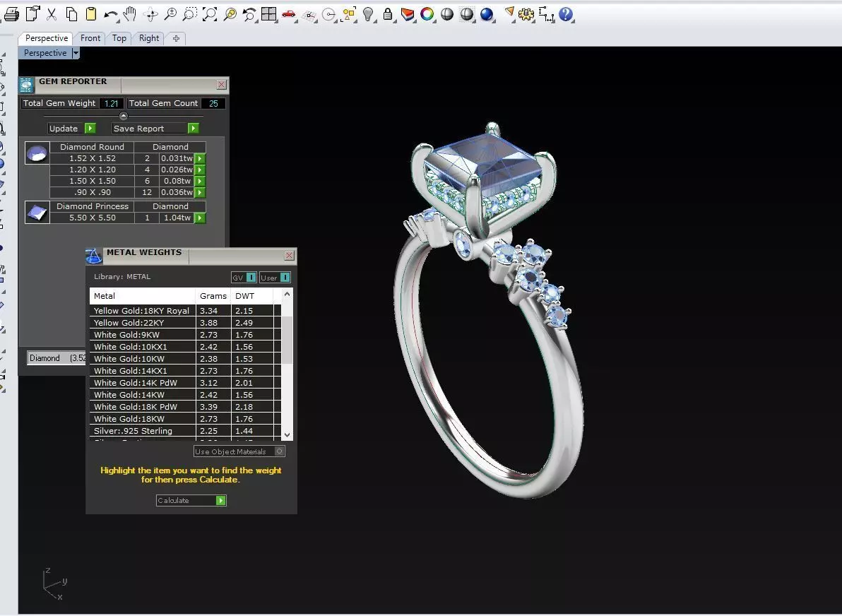Click the Copy icon in toolbar

[x=71, y=14]
